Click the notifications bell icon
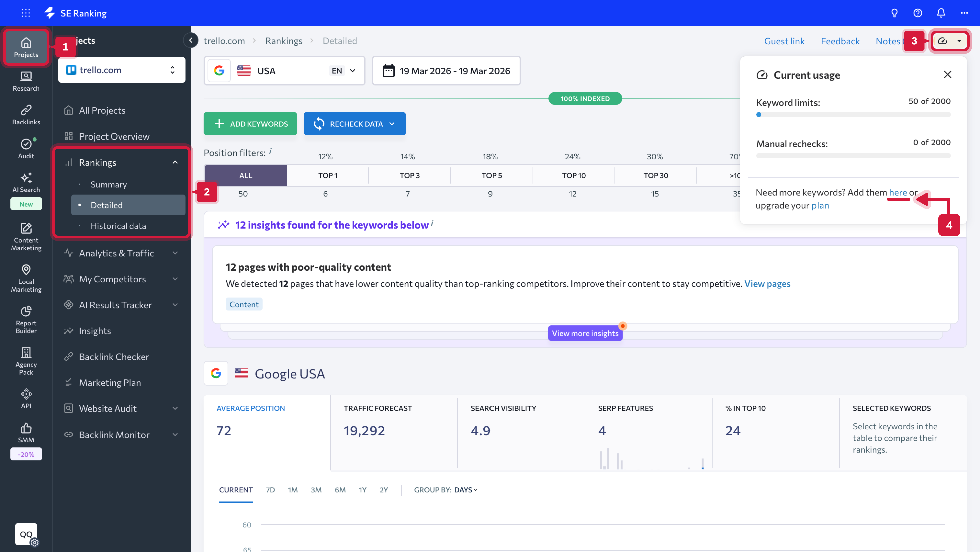This screenshot has width=980, height=552. 940,13
